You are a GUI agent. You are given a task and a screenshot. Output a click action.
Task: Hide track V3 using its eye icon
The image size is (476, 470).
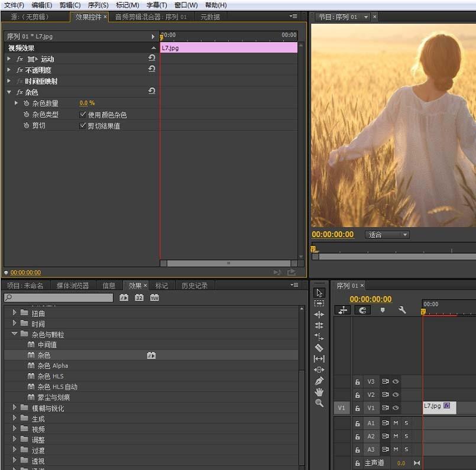[396, 382]
